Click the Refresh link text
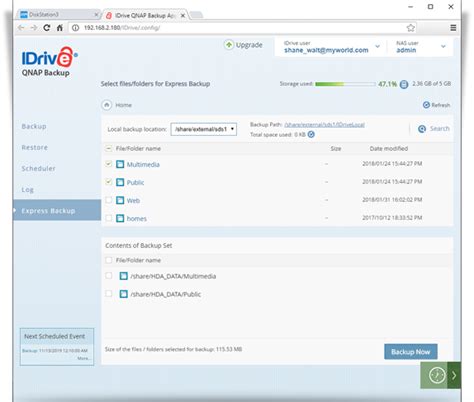Viewport: 474px width, 402px height. [x=441, y=105]
